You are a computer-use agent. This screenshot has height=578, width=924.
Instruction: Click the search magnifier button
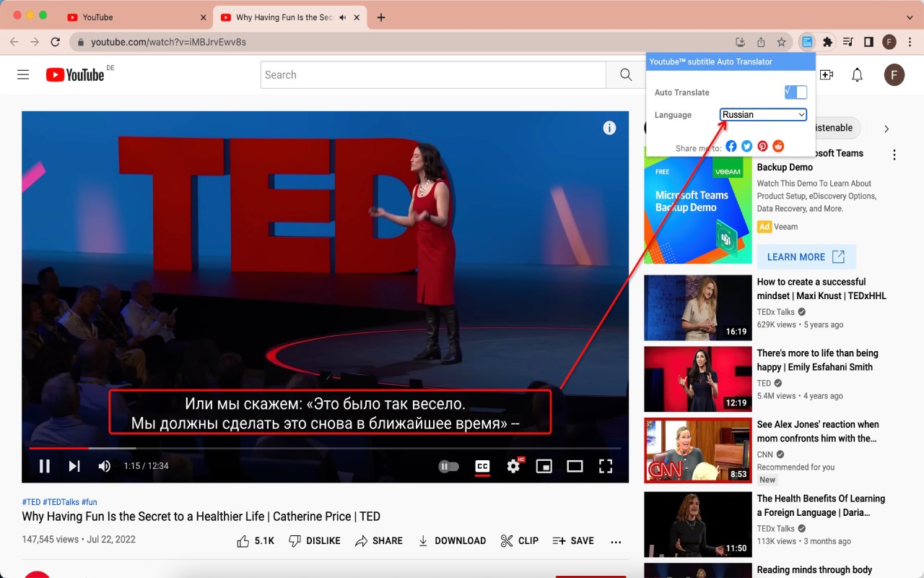point(626,75)
